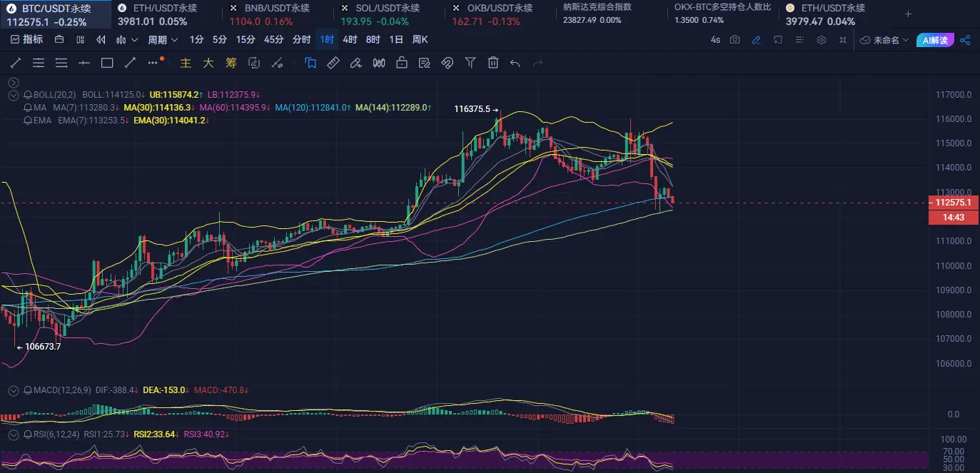Select the parallel channel lines tool
Image resolution: width=980 pixels, height=473 pixels.
tap(39, 63)
